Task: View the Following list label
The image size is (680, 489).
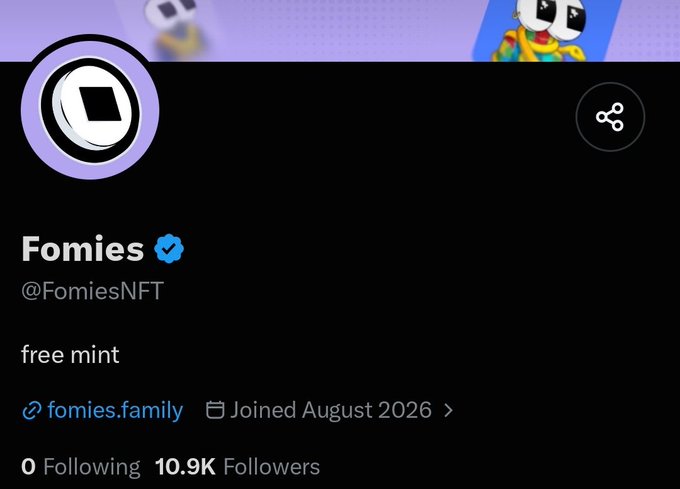Action: pos(92,467)
